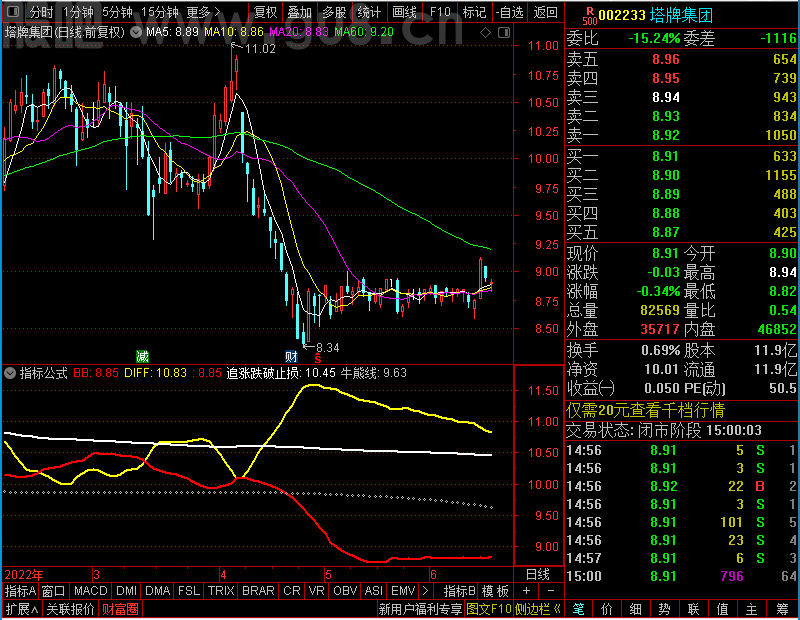
Task: Open the 日线 period selector
Action: [x=538, y=575]
